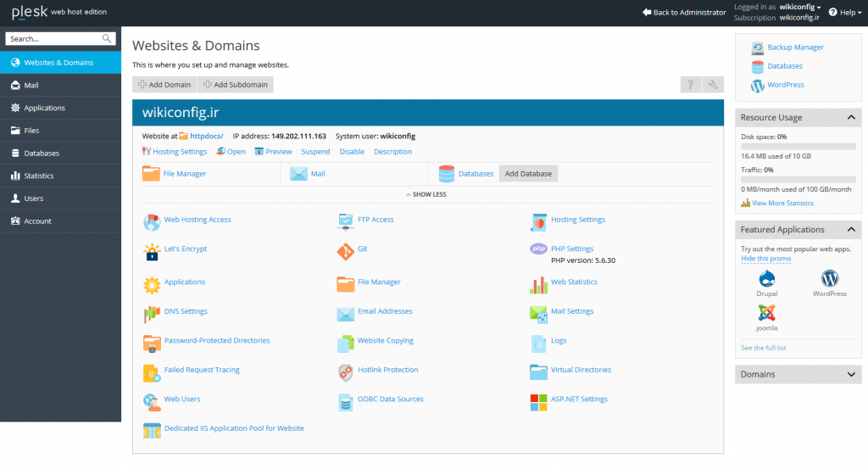Viewport: 868px width, 470px height.
Task: Click the Add Database button
Action: pyautogui.click(x=528, y=174)
